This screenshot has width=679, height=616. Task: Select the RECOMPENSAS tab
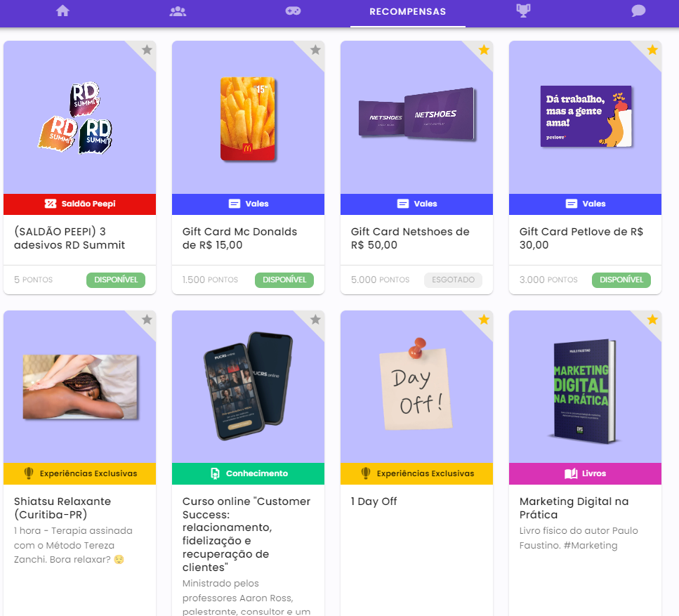click(x=407, y=12)
